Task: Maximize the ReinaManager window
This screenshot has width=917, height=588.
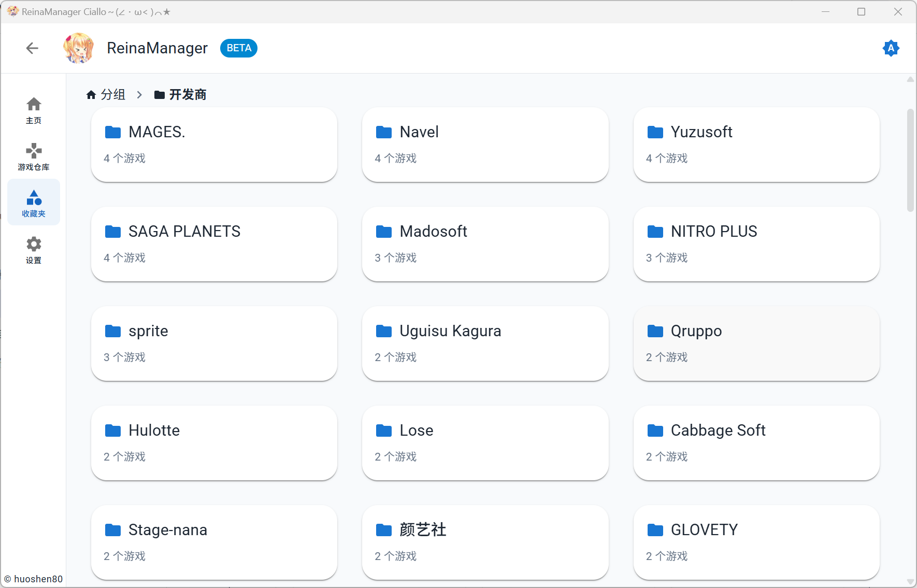Action: [862, 11]
